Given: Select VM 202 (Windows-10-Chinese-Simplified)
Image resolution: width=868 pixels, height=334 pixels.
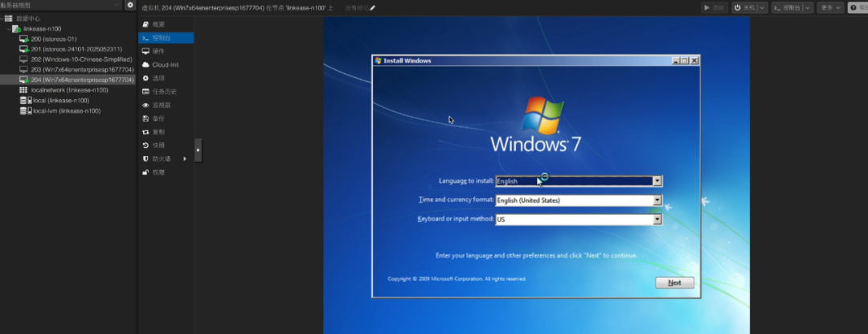Looking at the screenshot, I should click(68, 60).
